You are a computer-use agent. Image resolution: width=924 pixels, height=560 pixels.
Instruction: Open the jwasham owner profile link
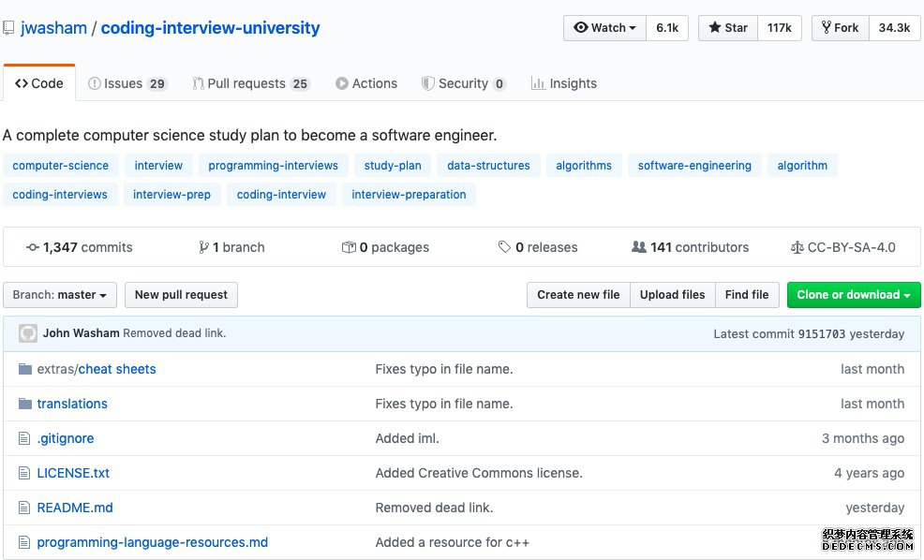[53, 28]
